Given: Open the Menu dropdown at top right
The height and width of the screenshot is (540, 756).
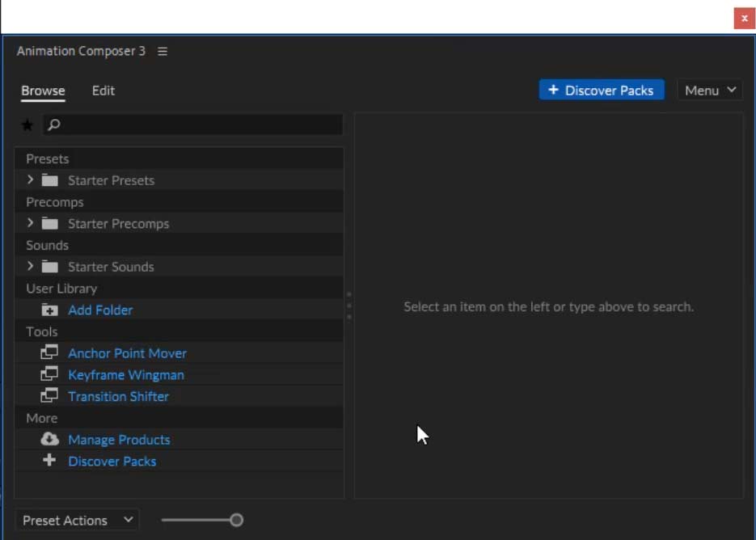Looking at the screenshot, I should click(710, 91).
